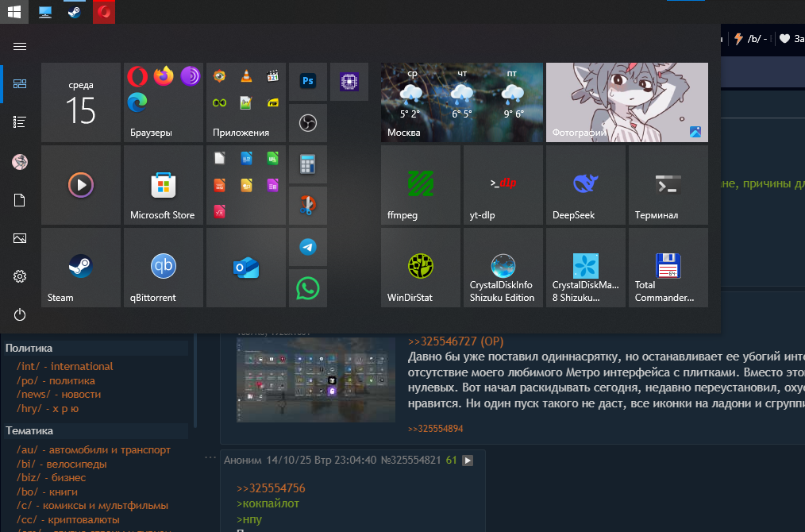
Task: Open This PC icon on the taskbar
Action: point(45,13)
